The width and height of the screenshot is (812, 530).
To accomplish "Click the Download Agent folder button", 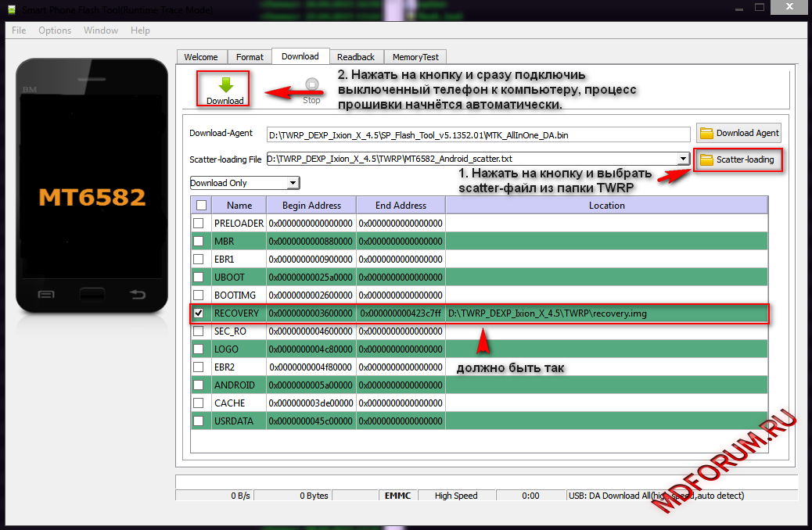I will point(738,133).
